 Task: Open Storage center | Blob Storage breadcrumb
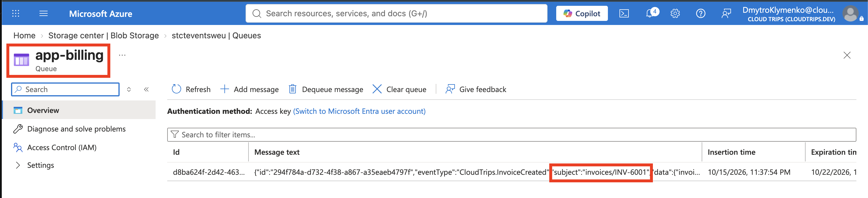pos(103,35)
